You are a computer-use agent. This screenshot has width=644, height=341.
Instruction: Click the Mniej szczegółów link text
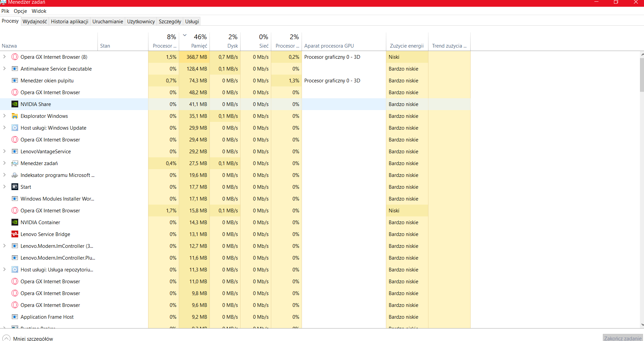tap(33, 339)
